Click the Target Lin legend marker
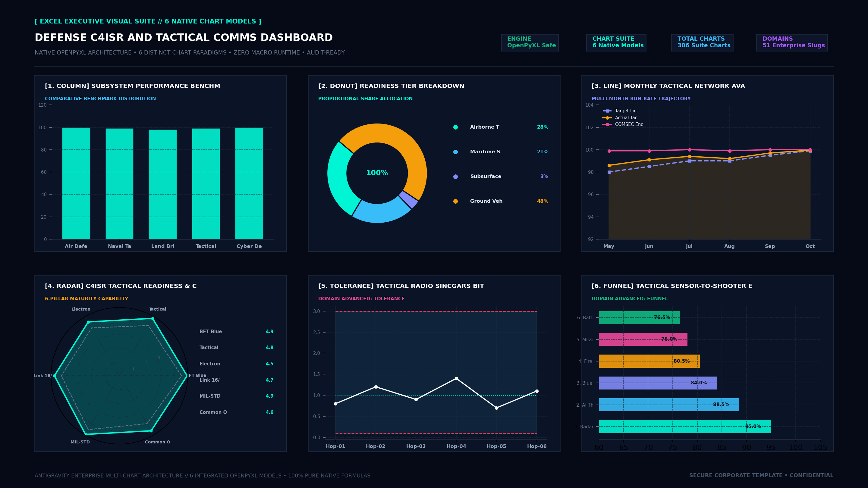Image resolution: width=868 pixels, height=488 pixels. 607,111
